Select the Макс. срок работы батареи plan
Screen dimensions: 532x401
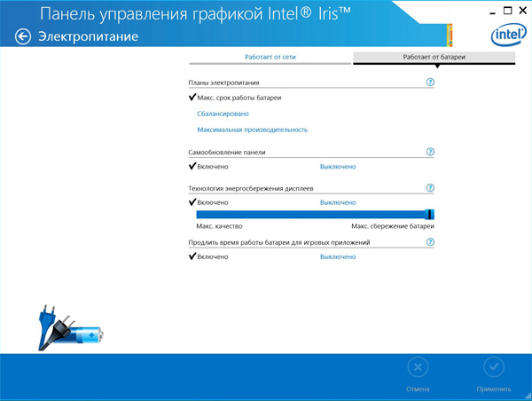[x=239, y=98]
